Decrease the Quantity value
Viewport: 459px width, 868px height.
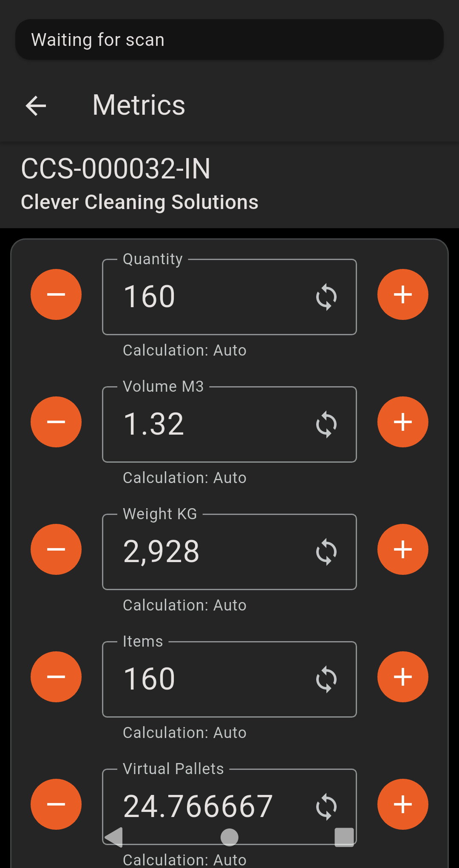56,294
